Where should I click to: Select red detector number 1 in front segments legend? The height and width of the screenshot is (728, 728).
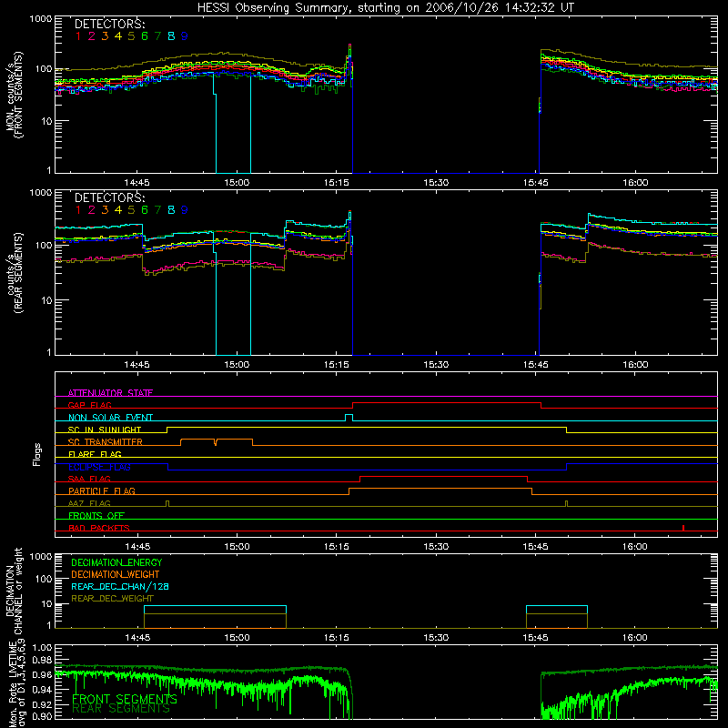pos(78,36)
